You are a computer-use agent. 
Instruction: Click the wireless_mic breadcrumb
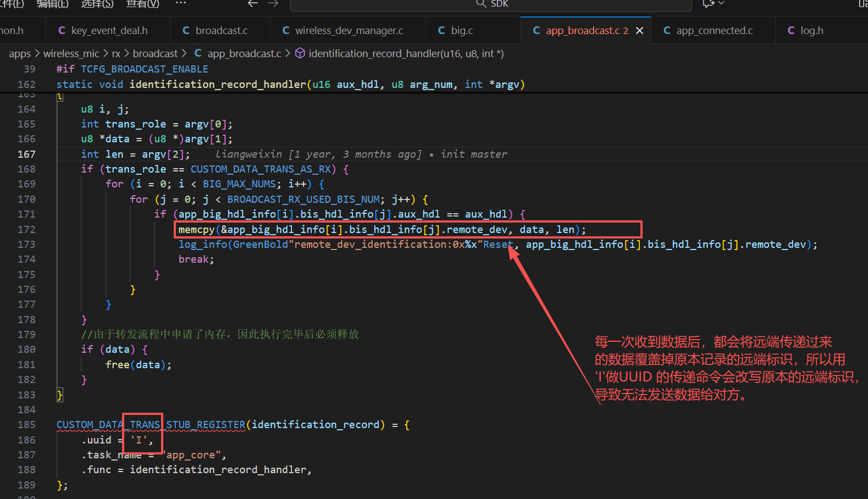[x=71, y=54]
